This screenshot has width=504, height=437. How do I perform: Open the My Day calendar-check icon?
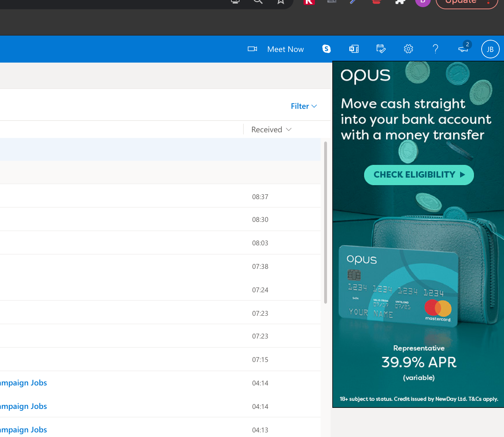point(381,49)
